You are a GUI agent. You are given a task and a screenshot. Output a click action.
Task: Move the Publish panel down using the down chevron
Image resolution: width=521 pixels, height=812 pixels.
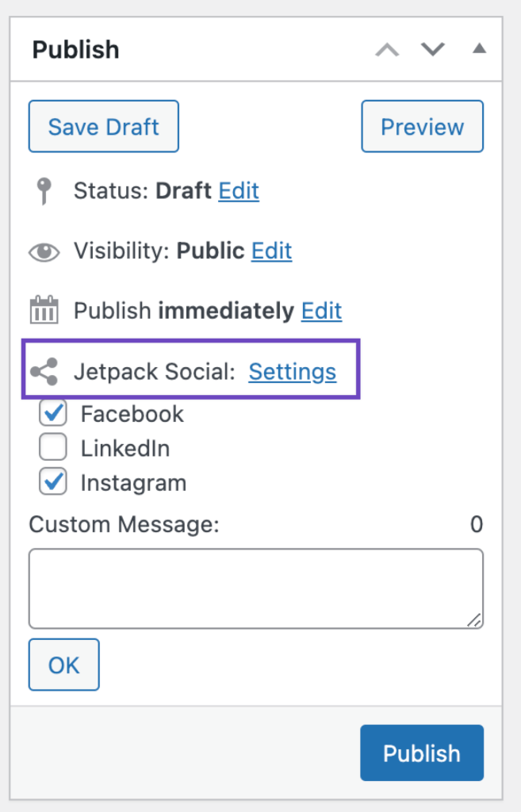pos(432,49)
